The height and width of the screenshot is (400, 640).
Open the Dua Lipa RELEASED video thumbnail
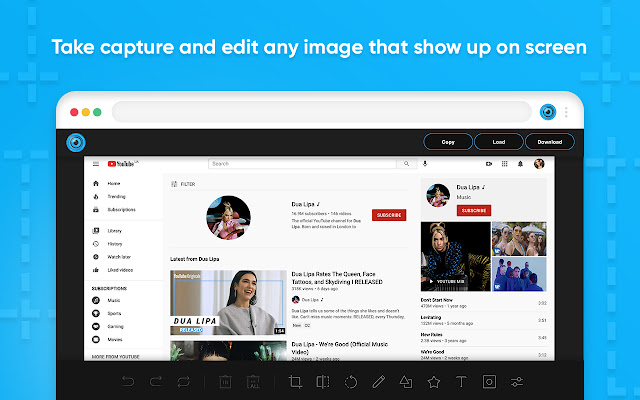(x=228, y=302)
